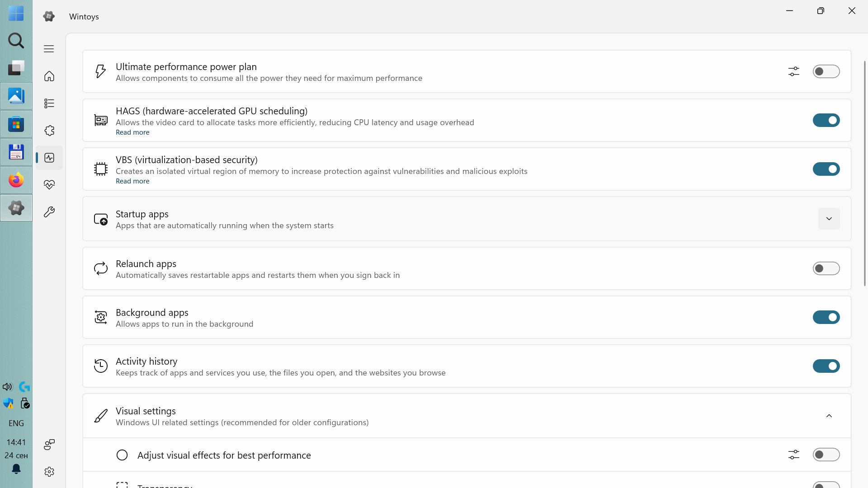Open Wintoys settings gear in sidebar
The width and height of the screenshot is (868, 488).
[x=49, y=472]
